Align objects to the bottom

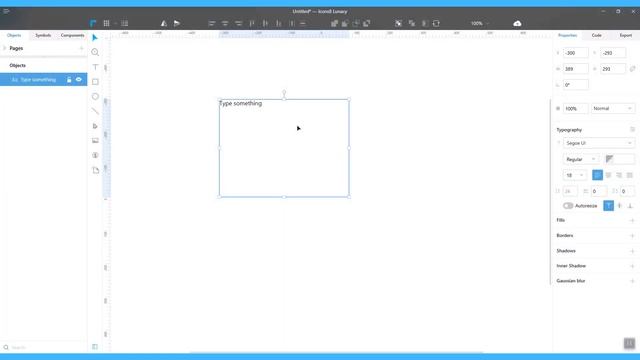278,23
